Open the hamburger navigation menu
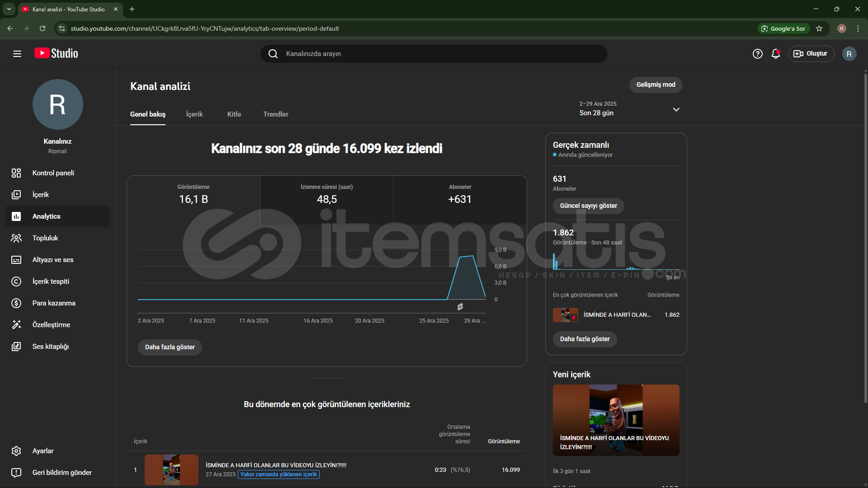Viewport: 868px width, 488px height. tap(17, 54)
